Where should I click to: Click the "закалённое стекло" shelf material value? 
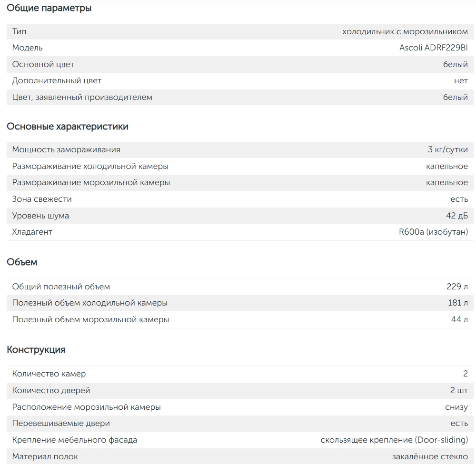click(430, 456)
